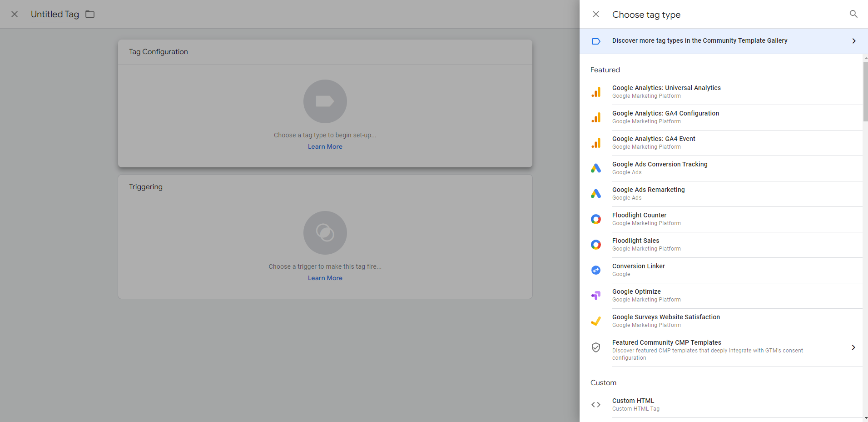The height and width of the screenshot is (422, 868).
Task: Click the Google Surveys checkmark icon
Action: [596, 321]
